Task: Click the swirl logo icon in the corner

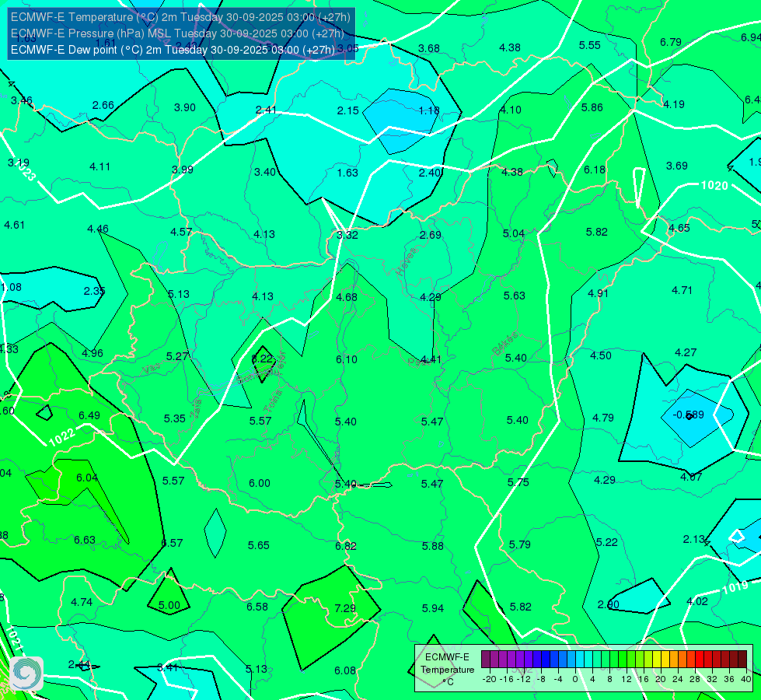Action: point(26,673)
